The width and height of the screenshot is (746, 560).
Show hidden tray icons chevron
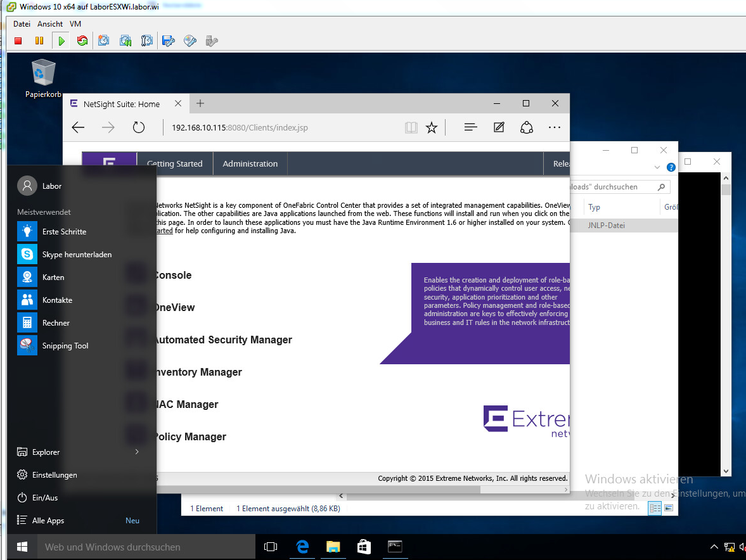click(x=714, y=547)
